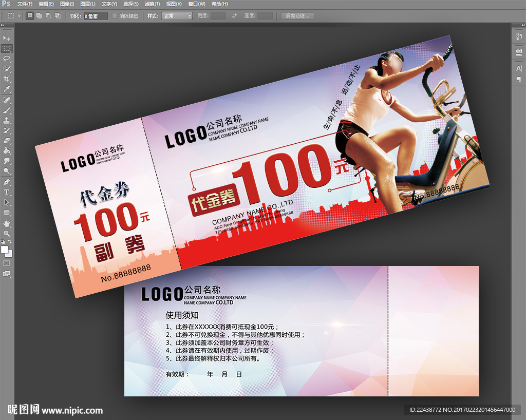Open the tool preset picker arrow
The width and height of the screenshot is (526, 420).
click(19, 16)
